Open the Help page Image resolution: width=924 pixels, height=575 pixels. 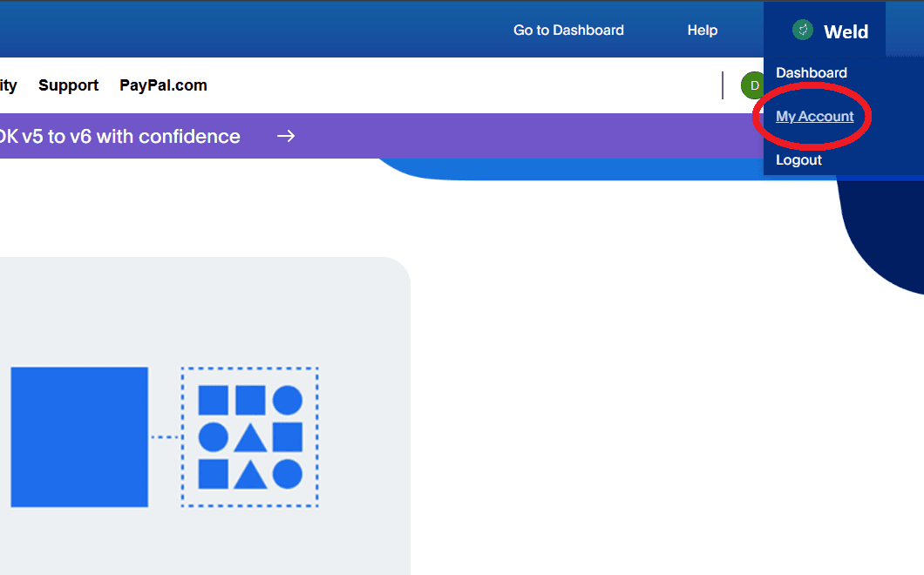[702, 30]
